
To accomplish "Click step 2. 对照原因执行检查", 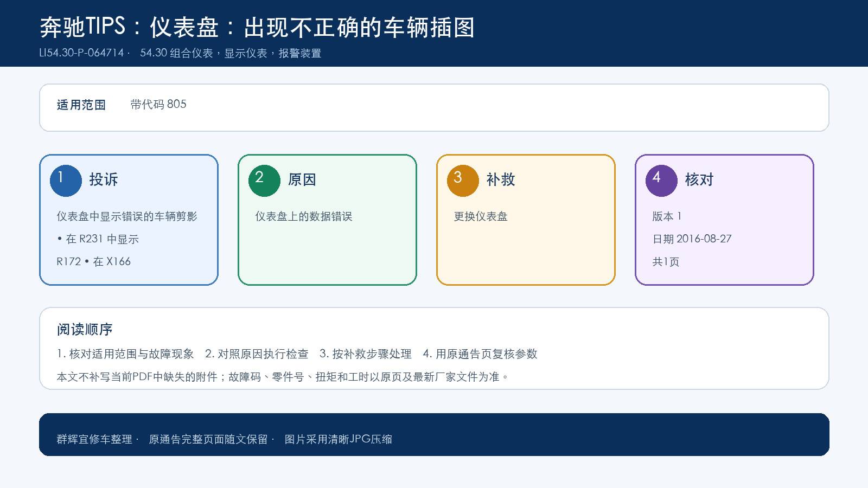I will (257, 354).
